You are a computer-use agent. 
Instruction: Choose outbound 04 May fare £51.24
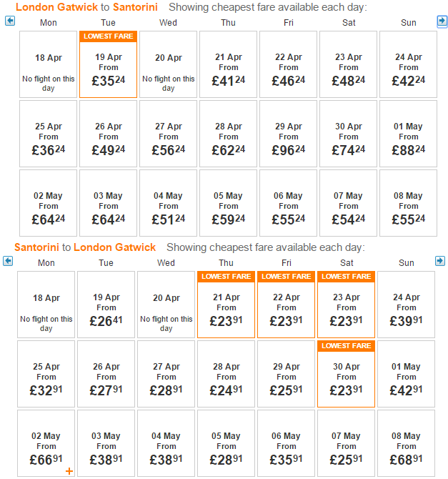(x=168, y=203)
